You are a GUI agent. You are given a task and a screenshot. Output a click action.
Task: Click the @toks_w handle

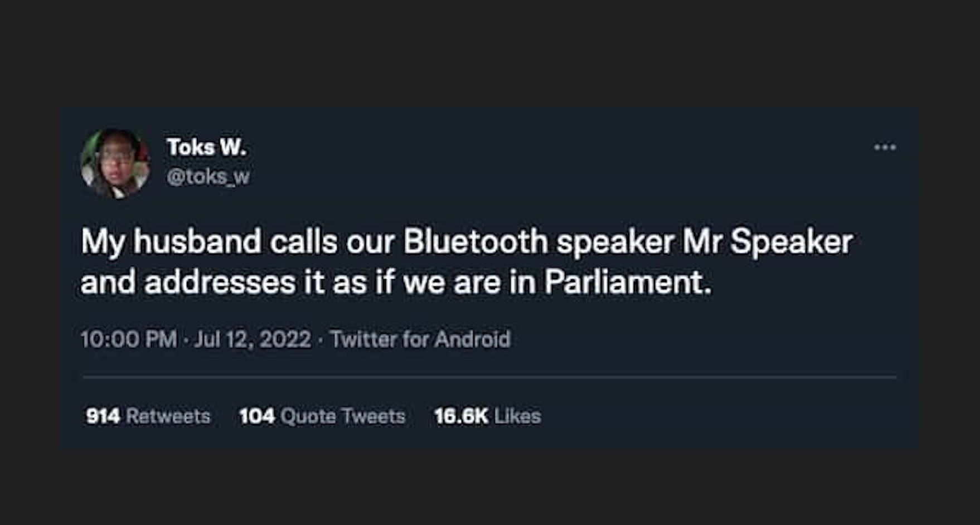coord(208,177)
